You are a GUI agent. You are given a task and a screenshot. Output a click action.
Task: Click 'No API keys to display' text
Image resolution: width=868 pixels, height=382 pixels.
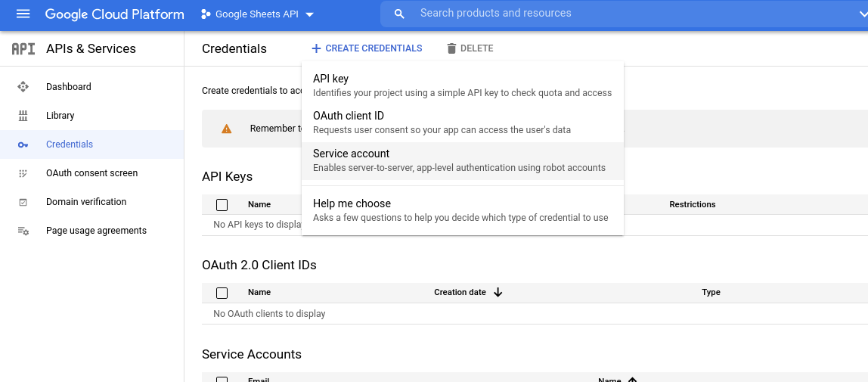coord(257,225)
